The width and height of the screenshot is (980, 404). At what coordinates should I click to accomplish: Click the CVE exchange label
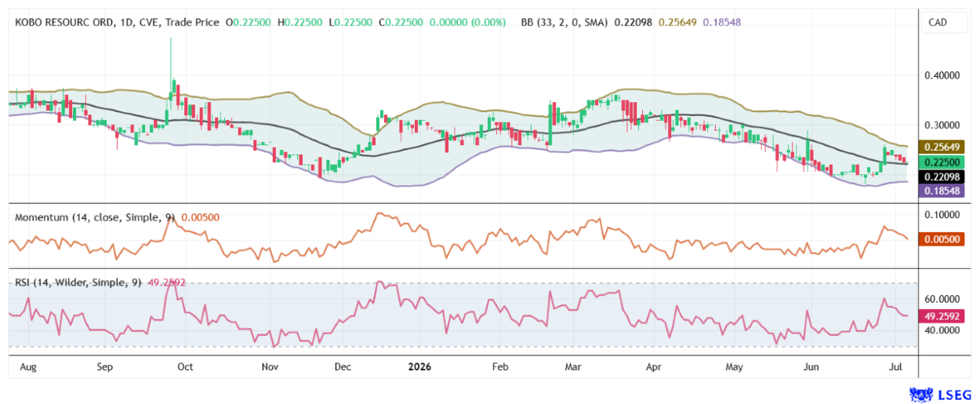[147, 23]
